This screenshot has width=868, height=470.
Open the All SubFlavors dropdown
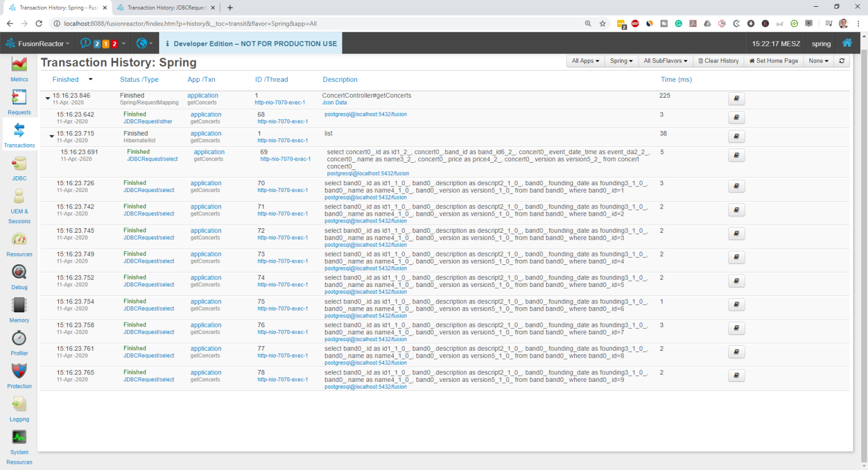click(x=665, y=60)
